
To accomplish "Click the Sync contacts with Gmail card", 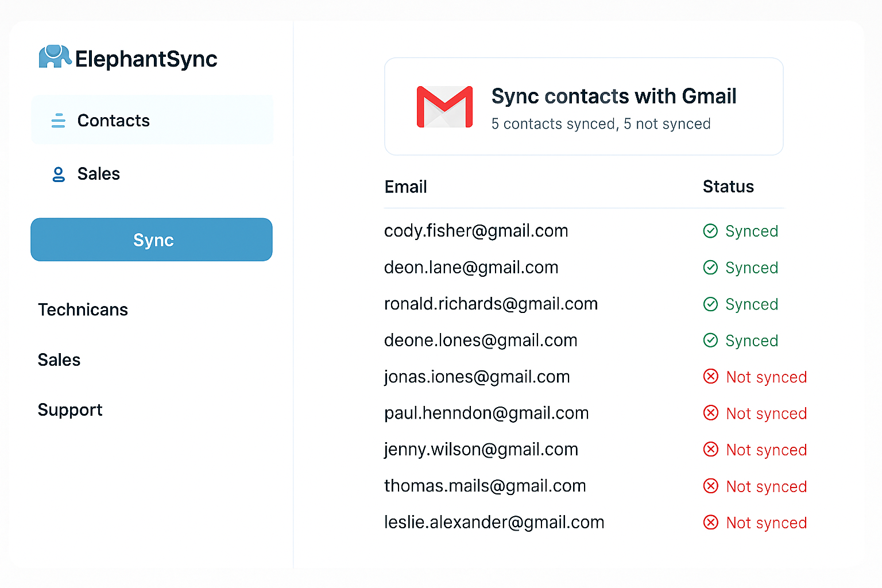I will coord(583,107).
